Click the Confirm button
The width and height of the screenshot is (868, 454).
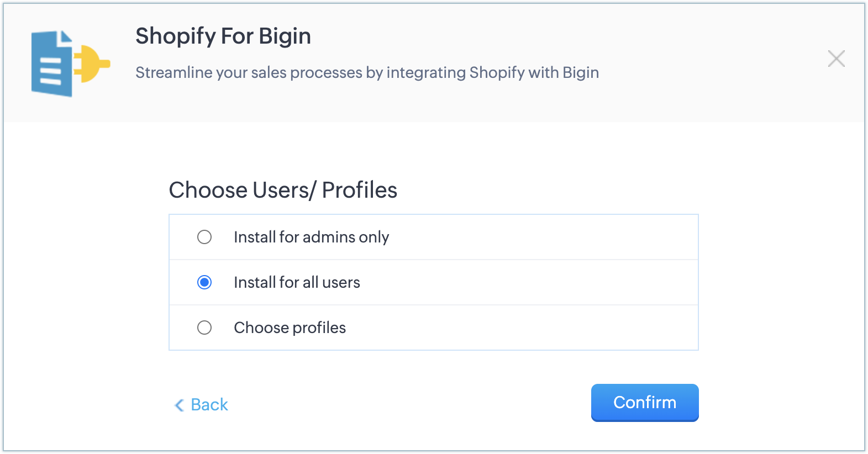[x=645, y=403]
